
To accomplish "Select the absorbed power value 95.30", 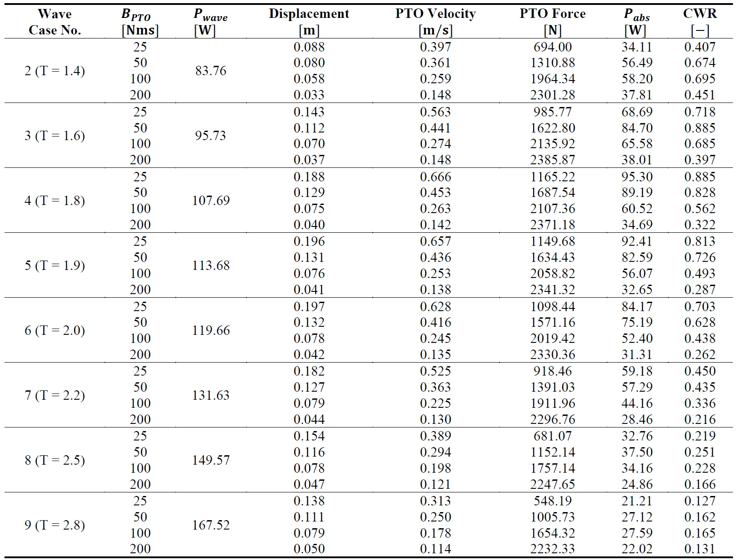I will 637,177.
